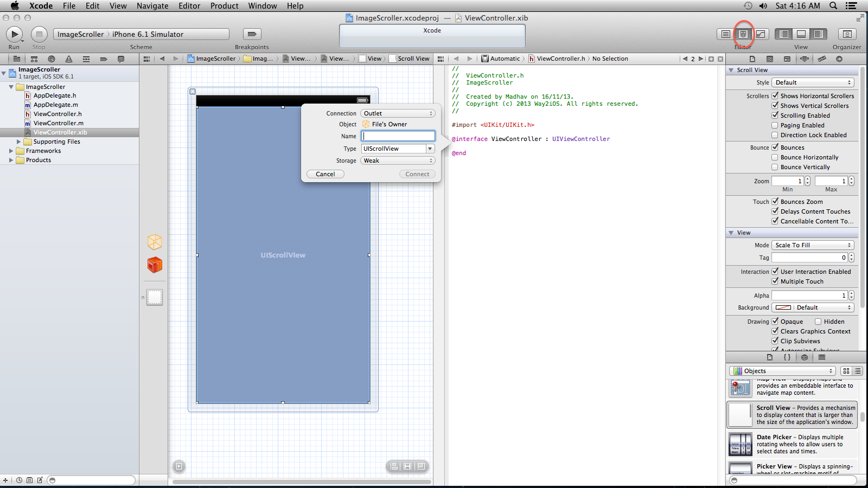Click the Run button in the toolbar

[x=14, y=34]
